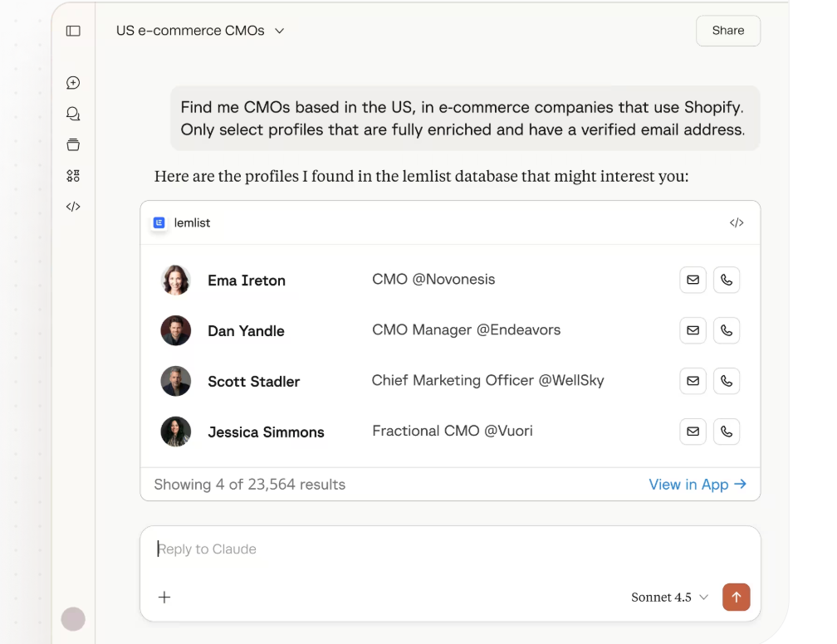Click the user prompt message bubble
The width and height of the screenshot is (837, 644).
465,118
